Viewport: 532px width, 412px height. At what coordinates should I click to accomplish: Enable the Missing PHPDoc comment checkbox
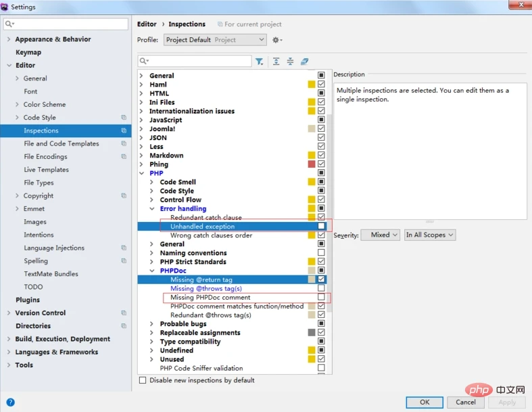(321, 297)
